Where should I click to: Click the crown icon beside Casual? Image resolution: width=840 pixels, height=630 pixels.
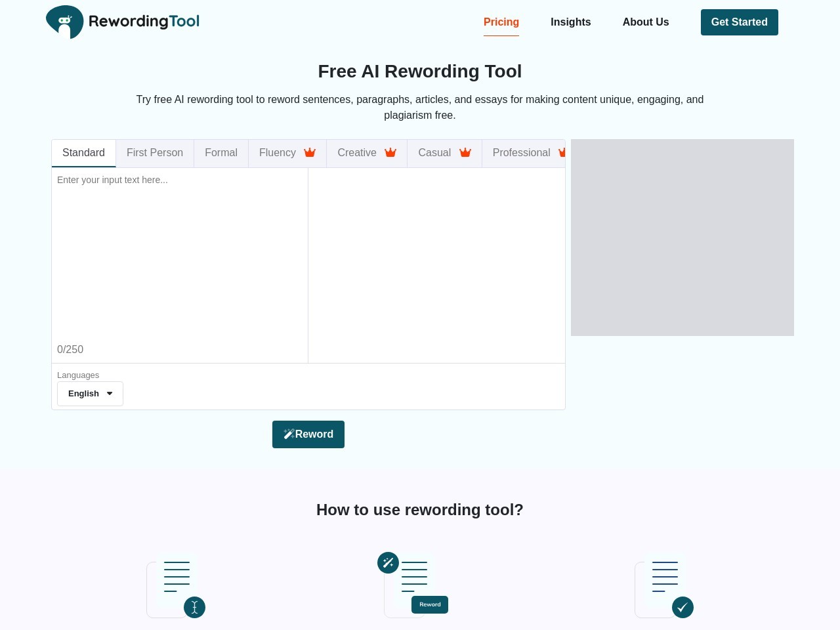point(465,152)
